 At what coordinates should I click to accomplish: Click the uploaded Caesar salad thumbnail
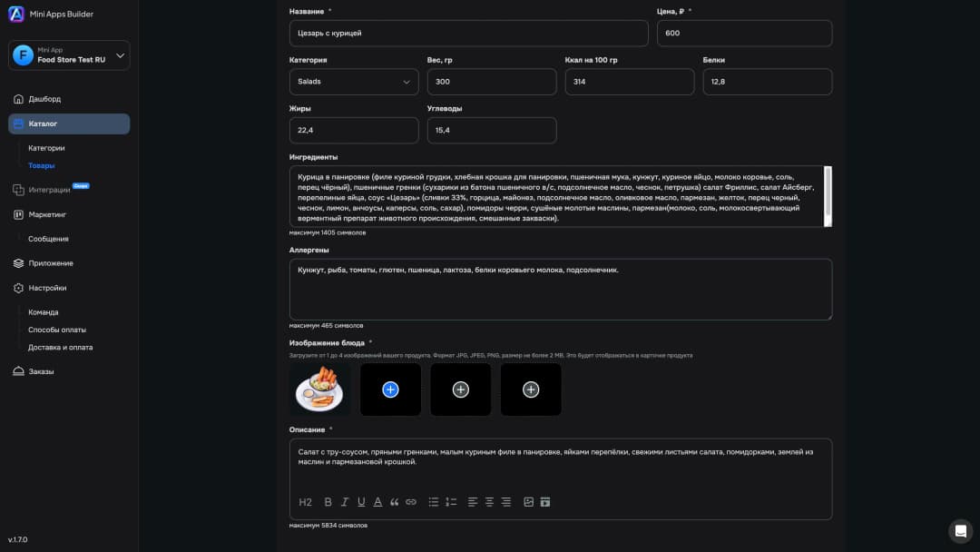[x=319, y=389]
